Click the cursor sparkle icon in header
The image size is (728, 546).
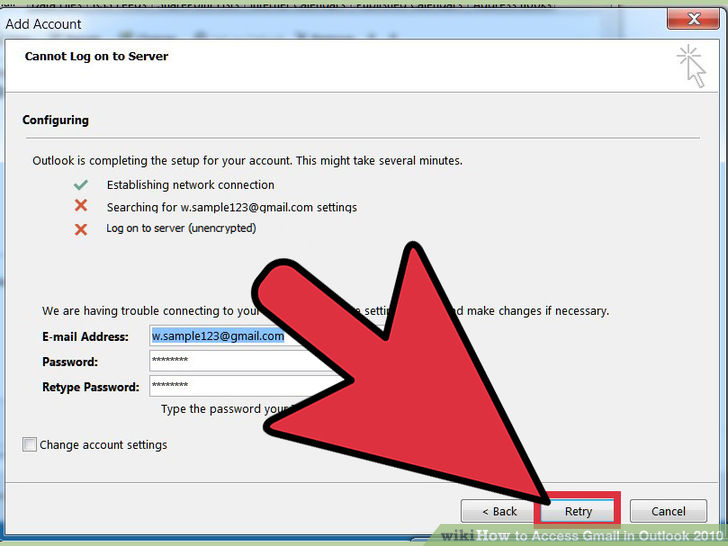[691, 65]
